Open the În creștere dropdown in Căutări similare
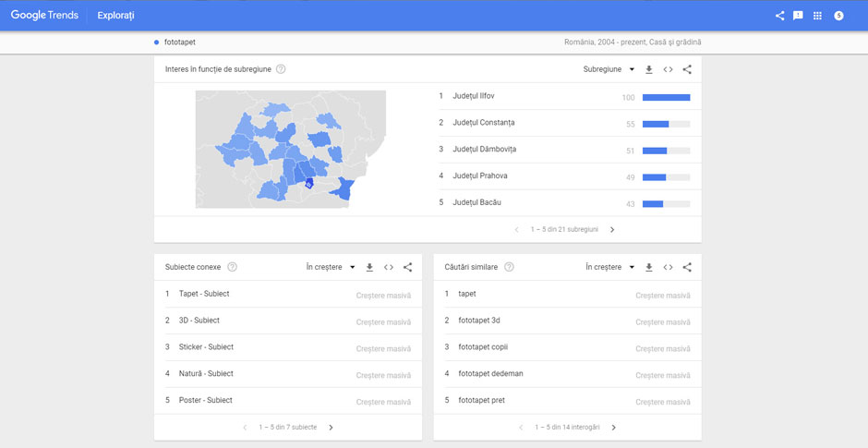The image size is (868, 448). pos(610,267)
